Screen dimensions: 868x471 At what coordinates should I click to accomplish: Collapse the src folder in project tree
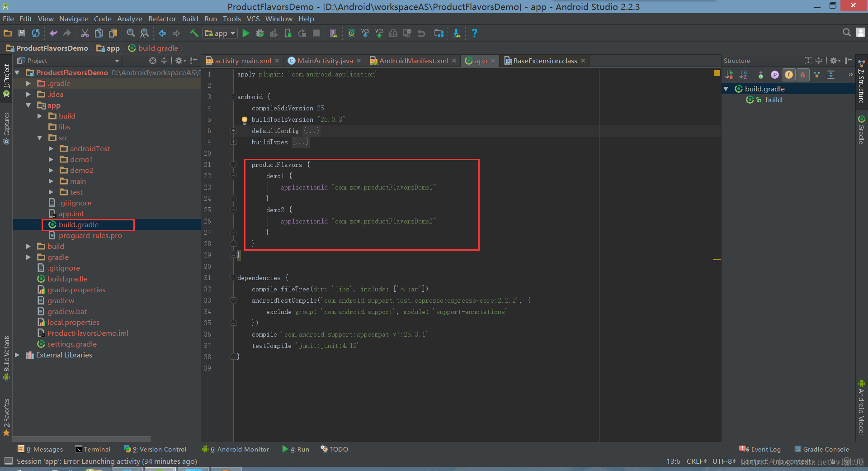tap(39, 138)
